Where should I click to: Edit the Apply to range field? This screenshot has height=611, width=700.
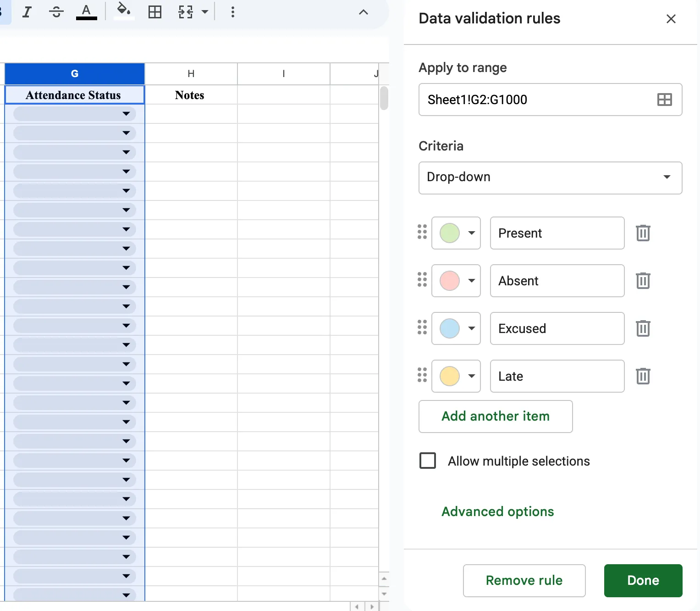550,100
